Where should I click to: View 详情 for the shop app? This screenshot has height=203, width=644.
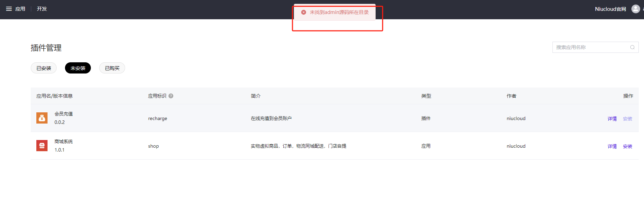612,146
